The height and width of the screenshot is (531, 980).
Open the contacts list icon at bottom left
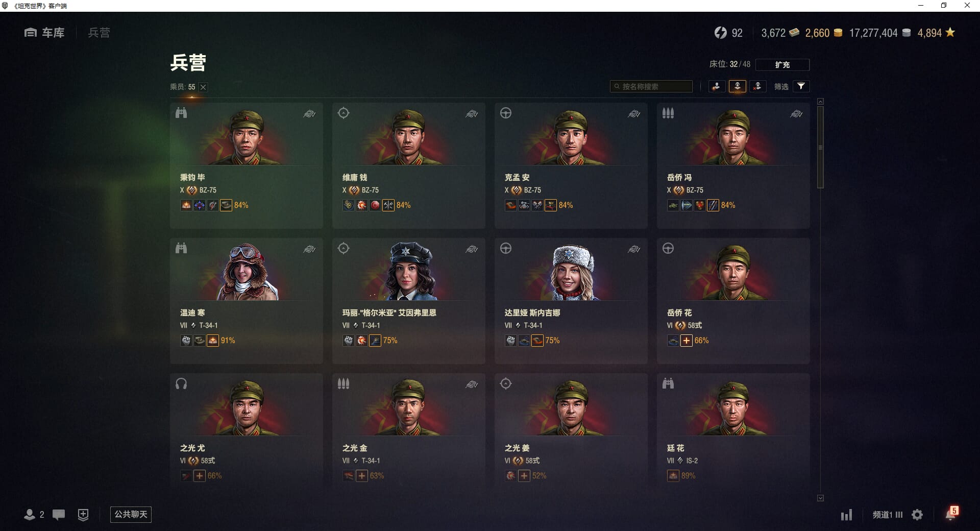pos(34,515)
